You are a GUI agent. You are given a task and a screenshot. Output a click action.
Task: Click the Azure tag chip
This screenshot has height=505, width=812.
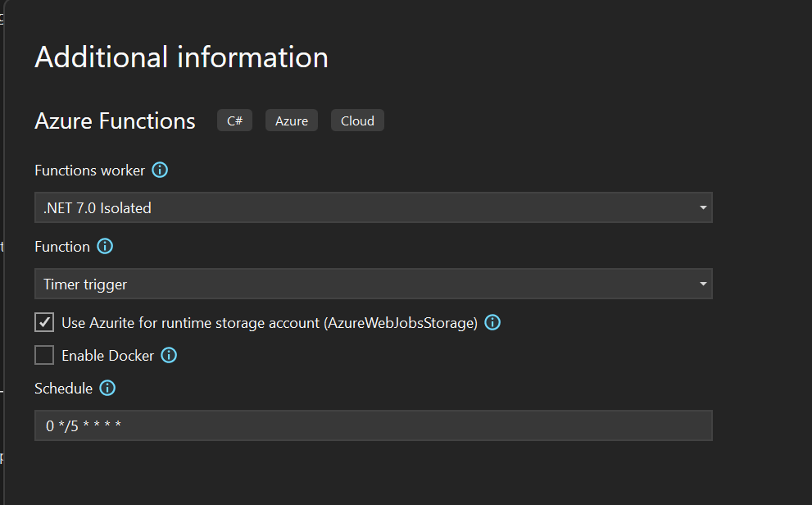tap(291, 120)
